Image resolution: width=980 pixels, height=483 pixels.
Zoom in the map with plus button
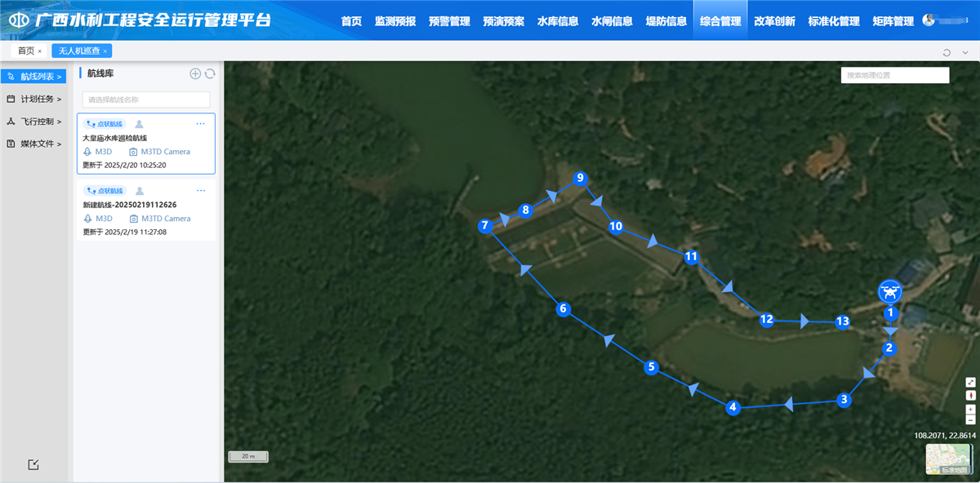click(970, 410)
